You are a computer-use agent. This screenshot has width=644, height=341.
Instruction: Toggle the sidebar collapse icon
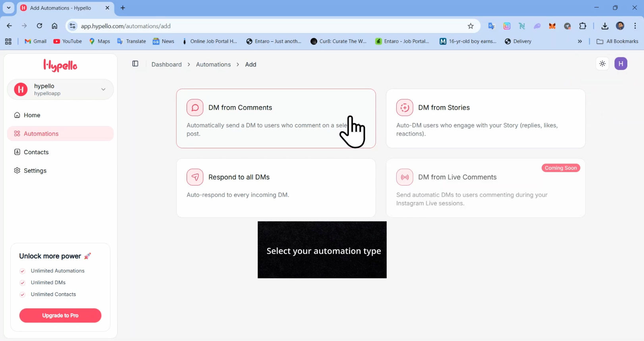click(x=135, y=64)
